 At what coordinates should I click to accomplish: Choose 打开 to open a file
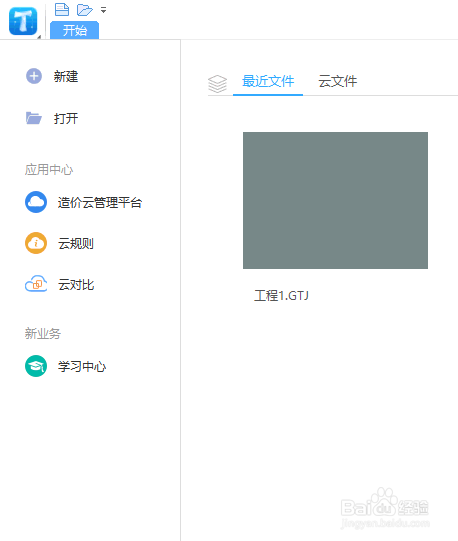tap(66, 118)
